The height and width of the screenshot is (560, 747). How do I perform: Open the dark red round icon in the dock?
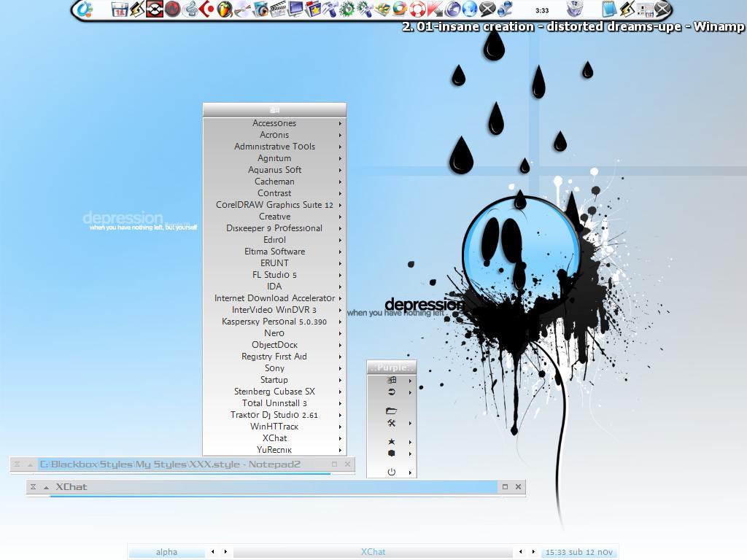click(172, 9)
